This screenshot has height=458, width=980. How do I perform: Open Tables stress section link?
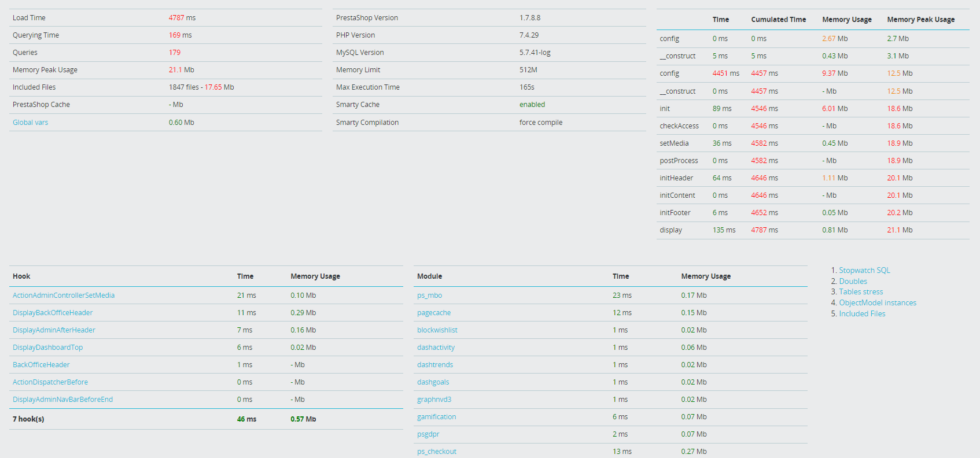click(861, 292)
